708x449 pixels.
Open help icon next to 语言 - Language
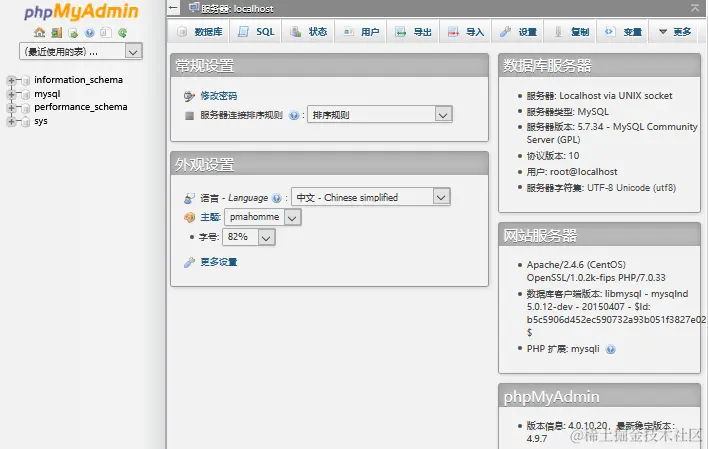(277, 198)
